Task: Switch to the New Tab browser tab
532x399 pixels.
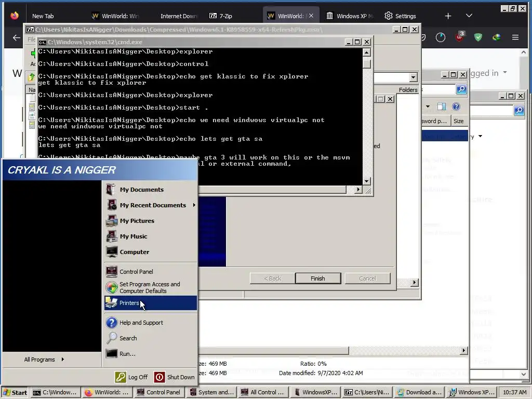Action: tap(43, 16)
